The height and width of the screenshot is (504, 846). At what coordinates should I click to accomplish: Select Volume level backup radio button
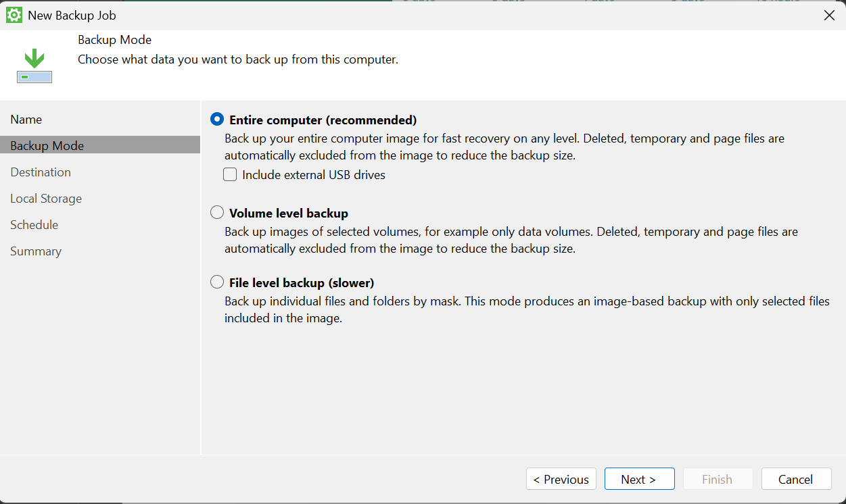click(x=217, y=213)
